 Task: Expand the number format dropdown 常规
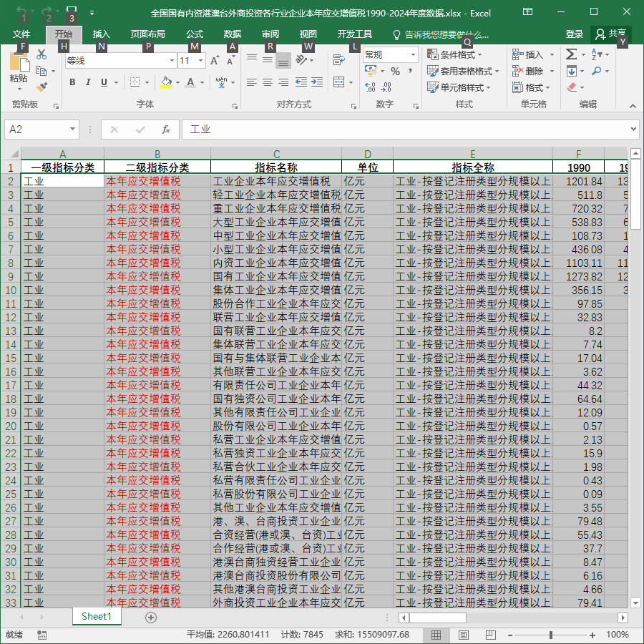(413, 54)
